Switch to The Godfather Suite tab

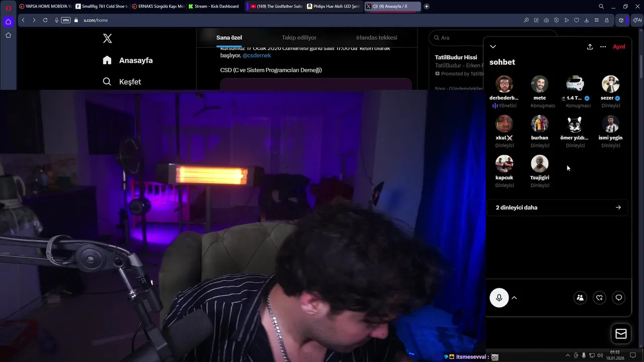click(x=277, y=7)
